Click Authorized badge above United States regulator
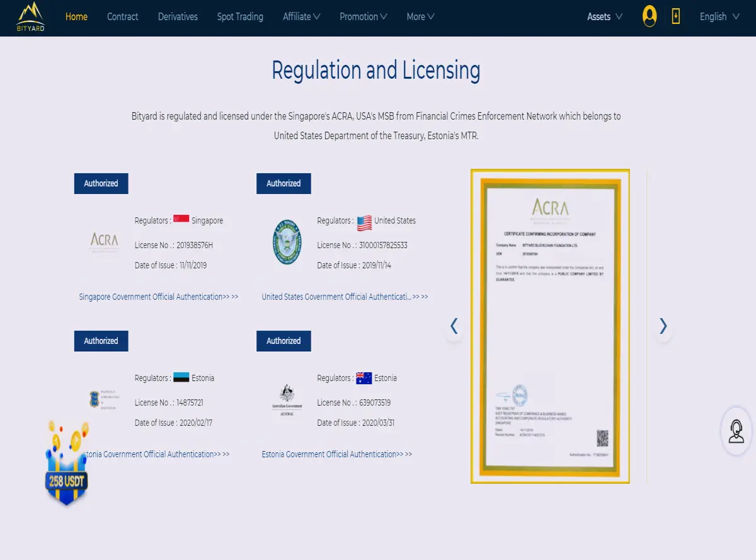Viewport: 756px width, 560px height. [283, 183]
